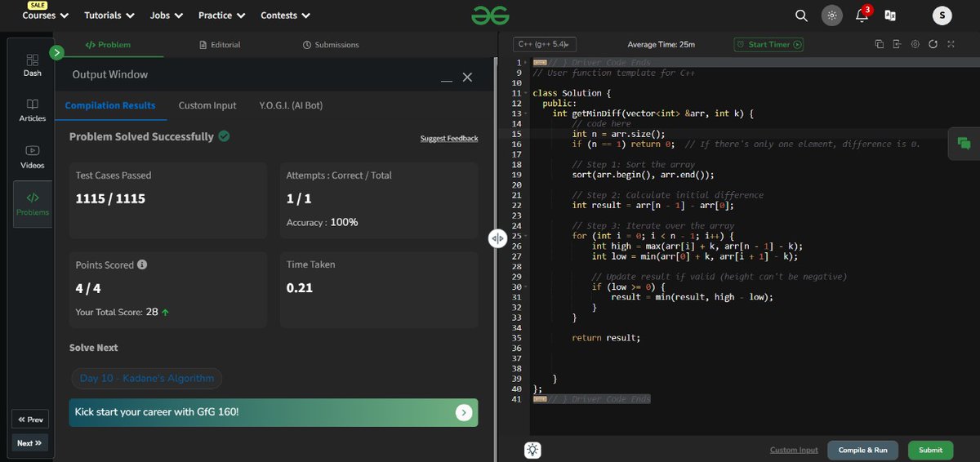
Task: Go to previous problem with Prev
Action: tap(30, 420)
